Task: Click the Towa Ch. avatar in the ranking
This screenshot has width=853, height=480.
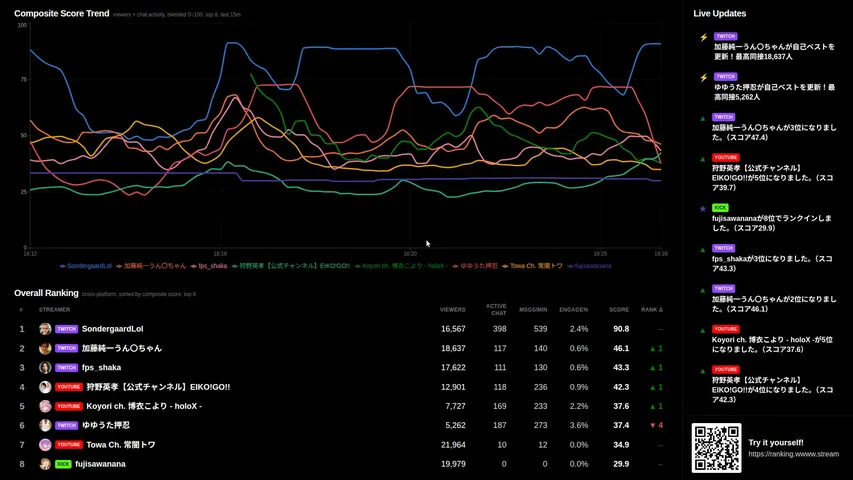Action: click(x=45, y=445)
